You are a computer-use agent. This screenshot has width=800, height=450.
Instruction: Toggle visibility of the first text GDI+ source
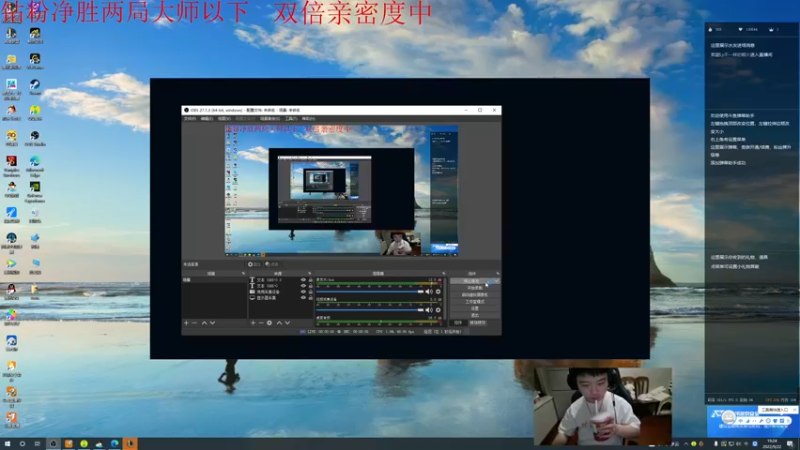tap(304, 280)
